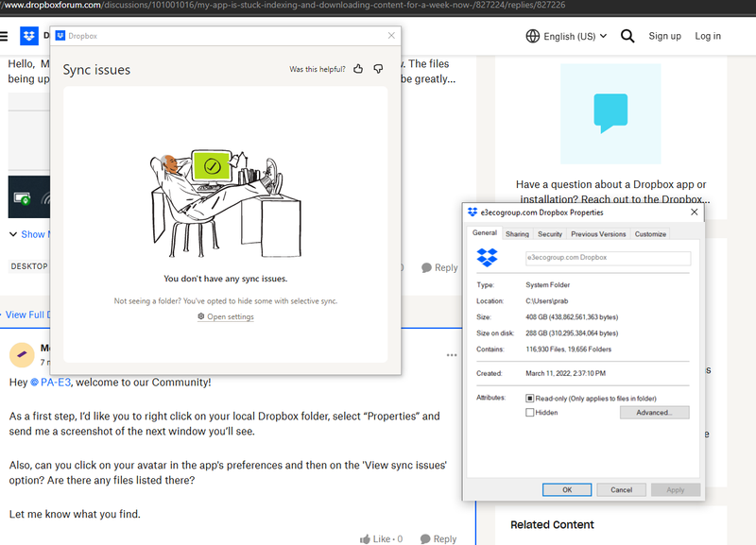Click the thumbs up helpful icon

[x=358, y=69]
